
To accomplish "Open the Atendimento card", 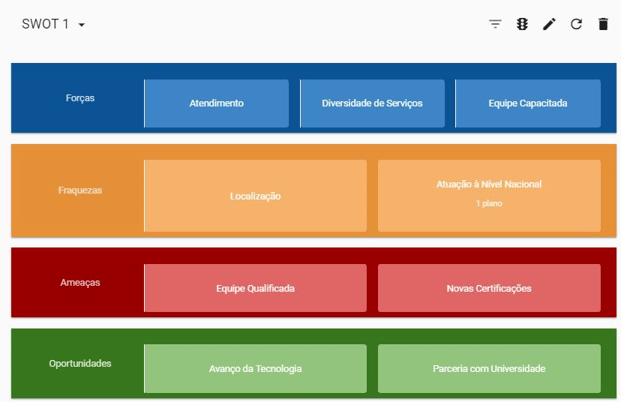I will click(x=217, y=103).
